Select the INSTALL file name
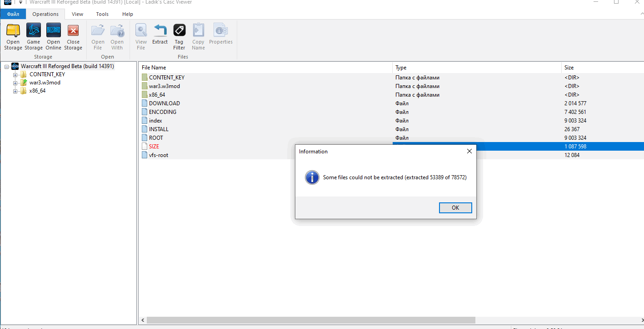 (159, 129)
